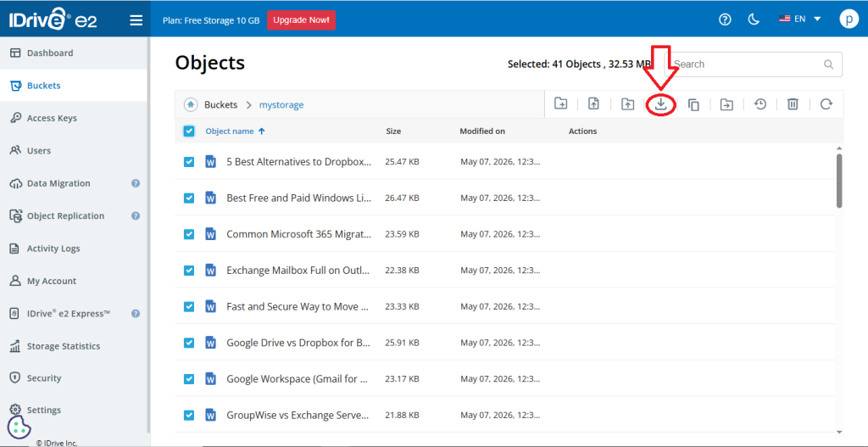Open the help question mark icon in header
Viewport: 868px width, 447px height.
(726, 20)
